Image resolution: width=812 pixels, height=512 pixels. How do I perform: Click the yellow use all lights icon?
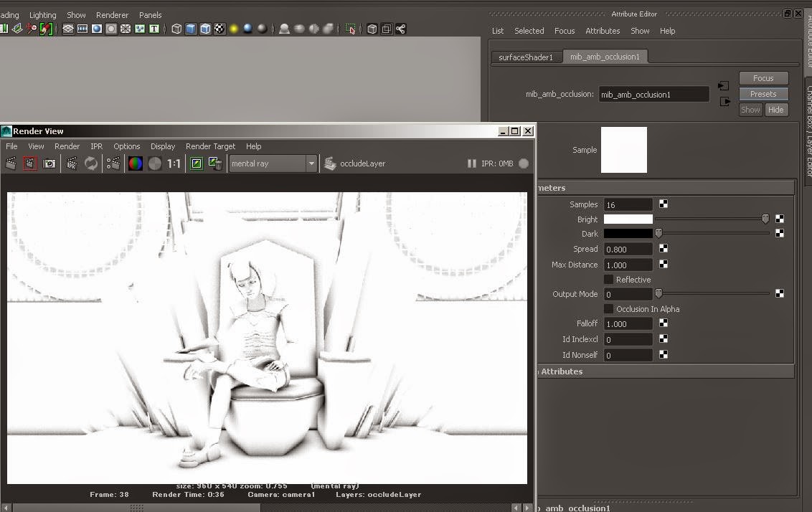[x=234, y=29]
